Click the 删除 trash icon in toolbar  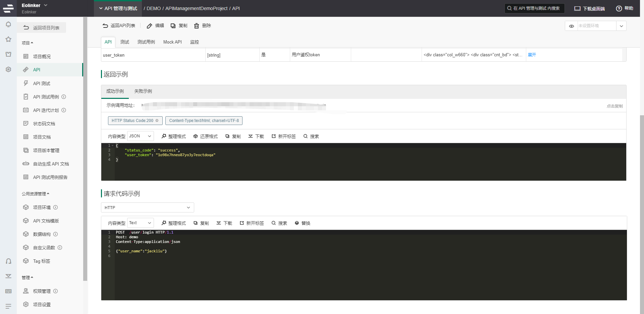coord(197,26)
